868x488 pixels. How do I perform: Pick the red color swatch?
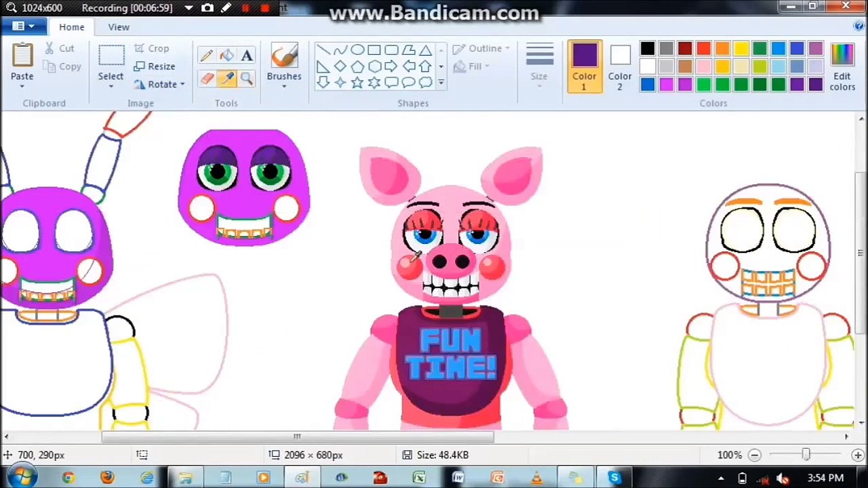tap(703, 49)
